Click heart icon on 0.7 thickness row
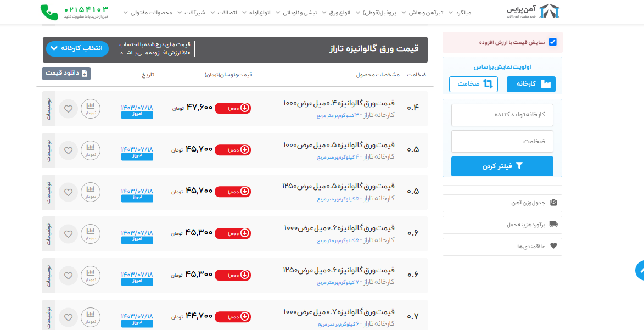The width and height of the screenshot is (644, 330). click(x=68, y=317)
